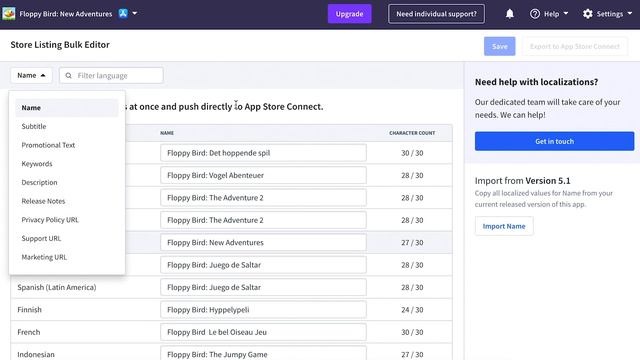
Task: Edit the 'Det hoppende spil' name field
Action: click(x=263, y=153)
